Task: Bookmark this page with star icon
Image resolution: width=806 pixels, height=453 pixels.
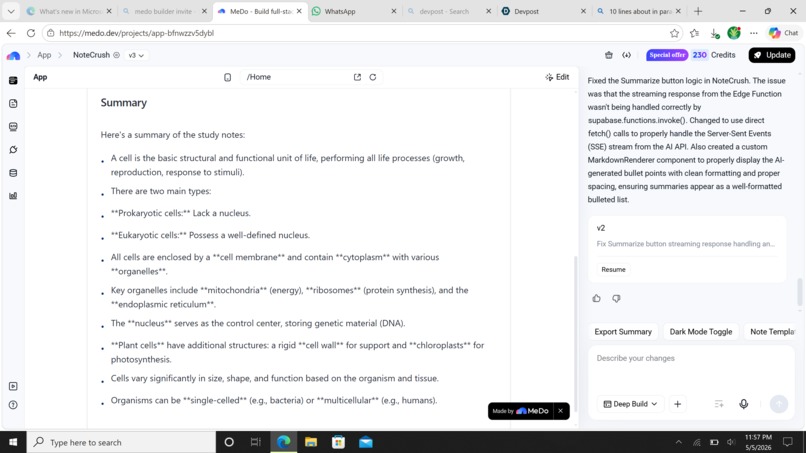Action: coord(674,33)
